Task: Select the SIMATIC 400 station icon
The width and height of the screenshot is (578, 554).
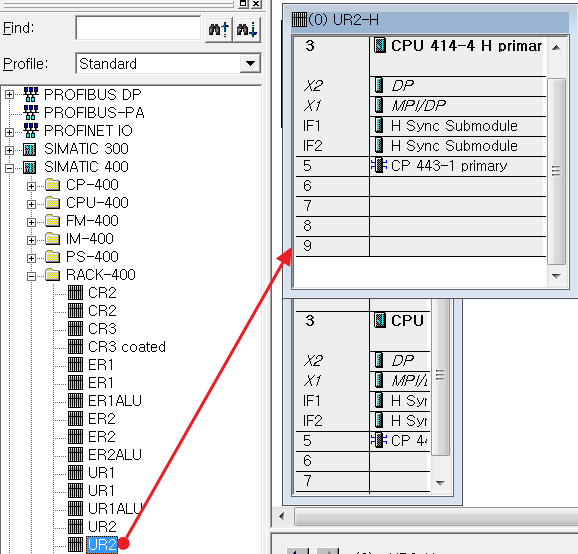Action: coord(30,167)
